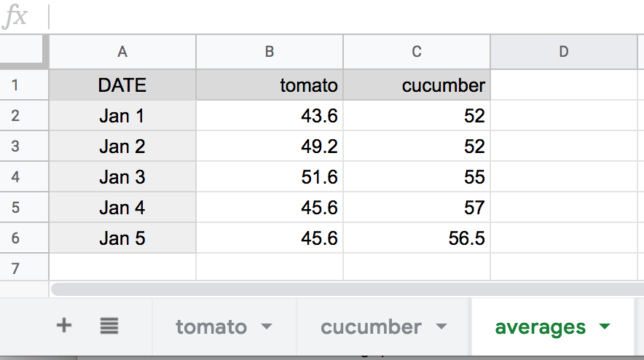Select row 1 header
The image size is (644, 360).
tap(16, 85)
